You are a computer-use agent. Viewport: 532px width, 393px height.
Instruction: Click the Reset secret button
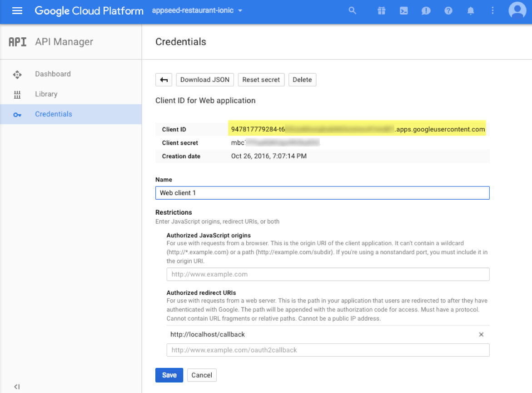coord(261,80)
